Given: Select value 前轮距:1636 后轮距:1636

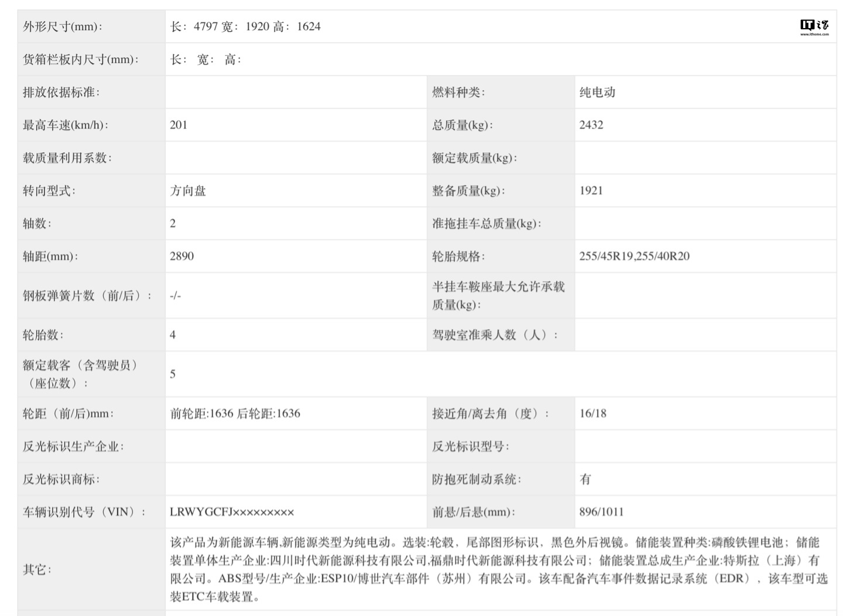Looking at the screenshot, I should click(x=235, y=413).
